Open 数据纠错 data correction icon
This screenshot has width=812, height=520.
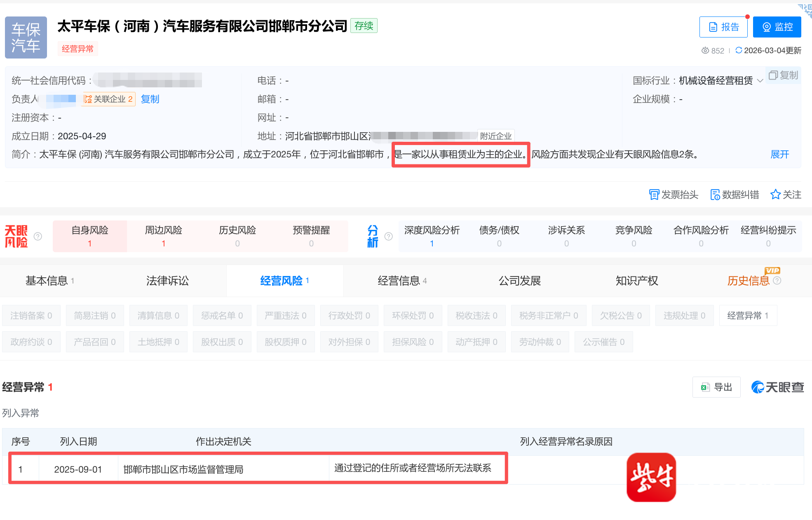715,194
